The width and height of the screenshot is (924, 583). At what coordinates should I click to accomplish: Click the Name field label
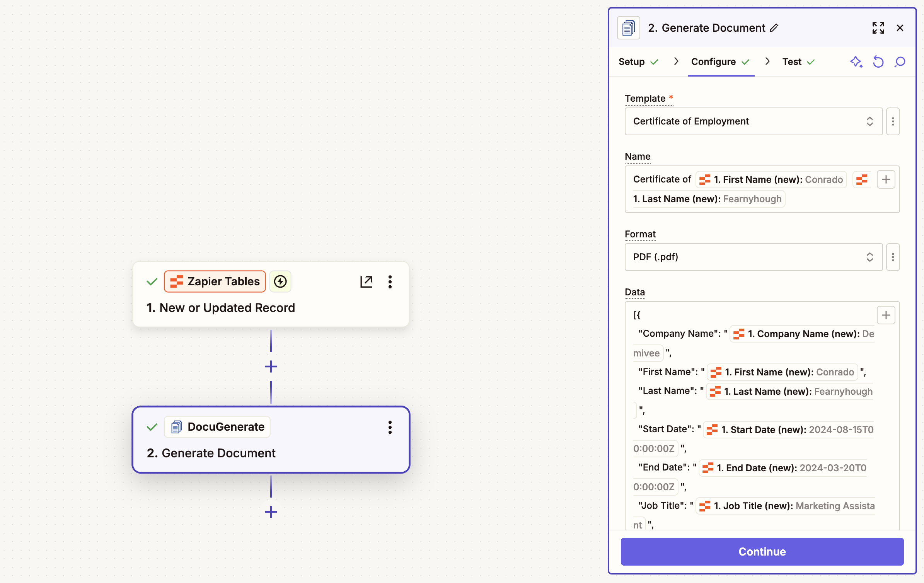(638, 157)
